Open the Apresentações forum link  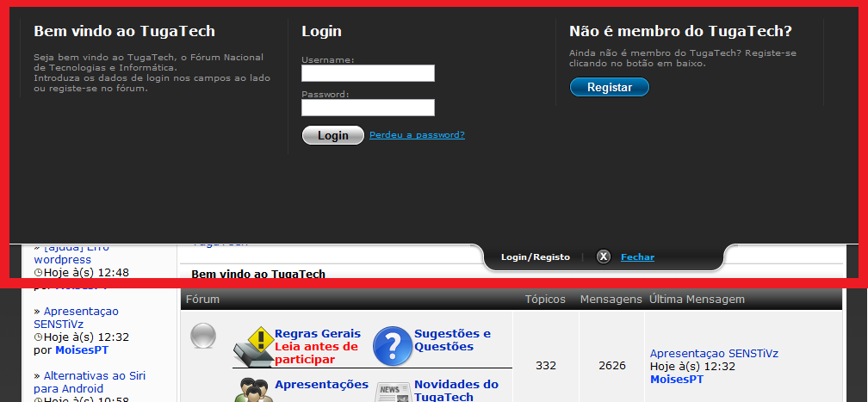click(x=322, y=384)
